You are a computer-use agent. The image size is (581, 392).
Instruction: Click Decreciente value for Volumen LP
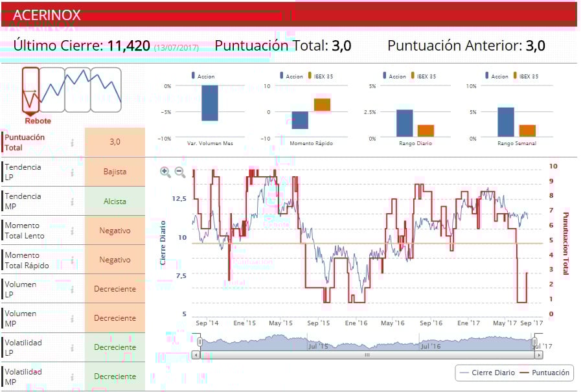coord(115,289)
